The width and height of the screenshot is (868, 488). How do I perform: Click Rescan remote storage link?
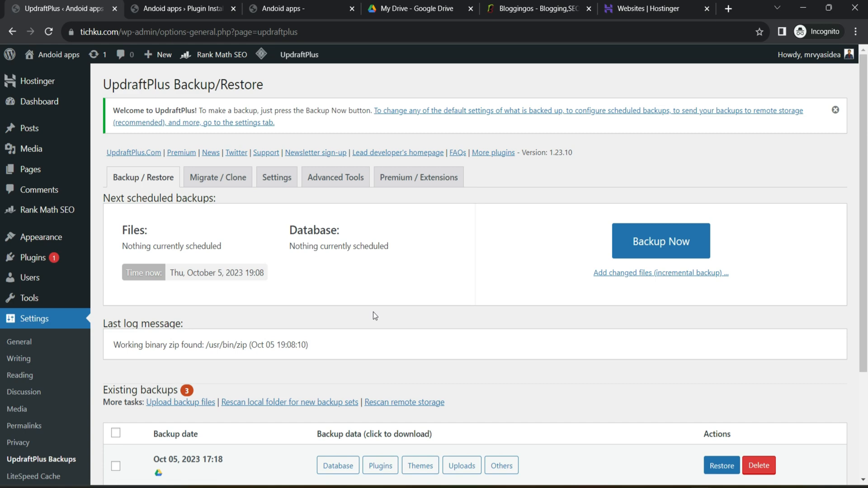[404, 402]
